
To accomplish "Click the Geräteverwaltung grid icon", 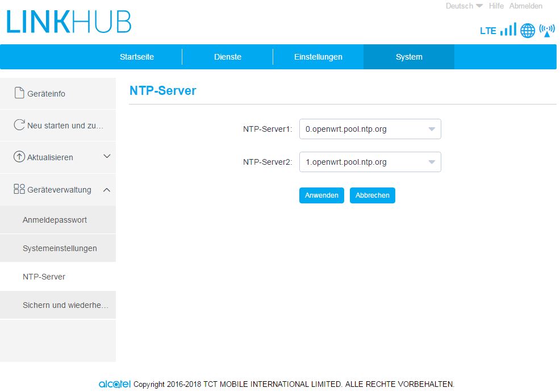I will coord(19,189).
